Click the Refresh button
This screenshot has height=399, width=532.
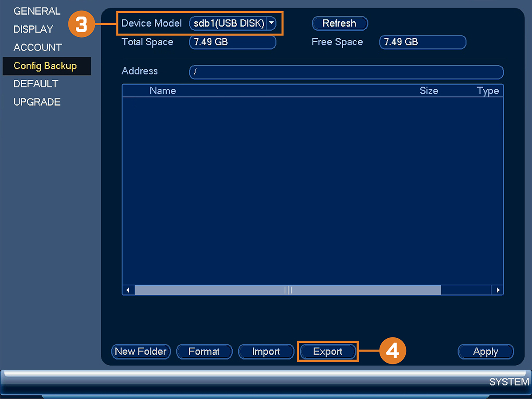(340, 23)
